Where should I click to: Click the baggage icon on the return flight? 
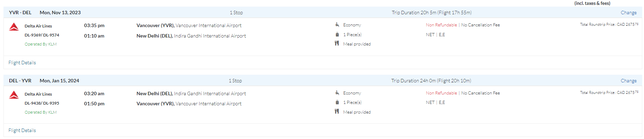click(337, 102)
